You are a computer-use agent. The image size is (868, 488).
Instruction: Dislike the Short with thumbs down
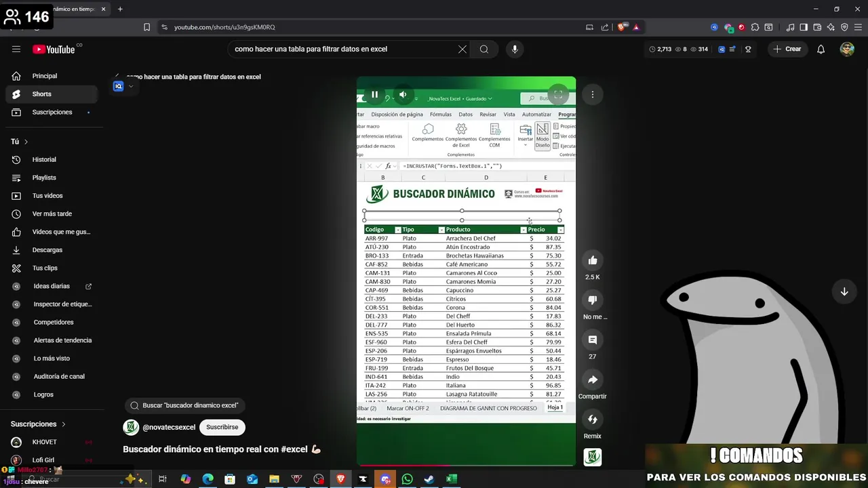click(593, 300)
